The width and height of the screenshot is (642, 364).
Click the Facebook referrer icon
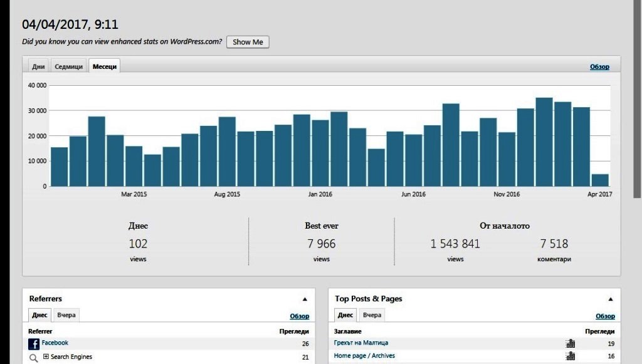pyautogui.click(x=34, y=344)
